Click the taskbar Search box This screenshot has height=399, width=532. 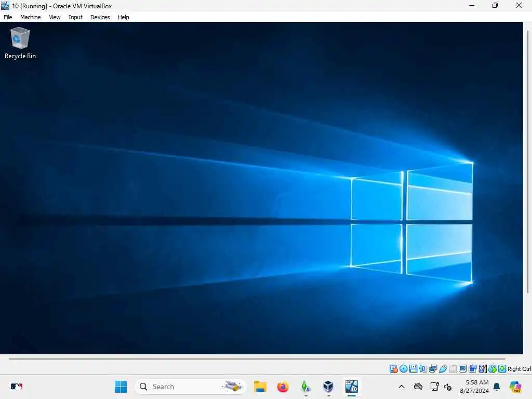tap(190, 387)
